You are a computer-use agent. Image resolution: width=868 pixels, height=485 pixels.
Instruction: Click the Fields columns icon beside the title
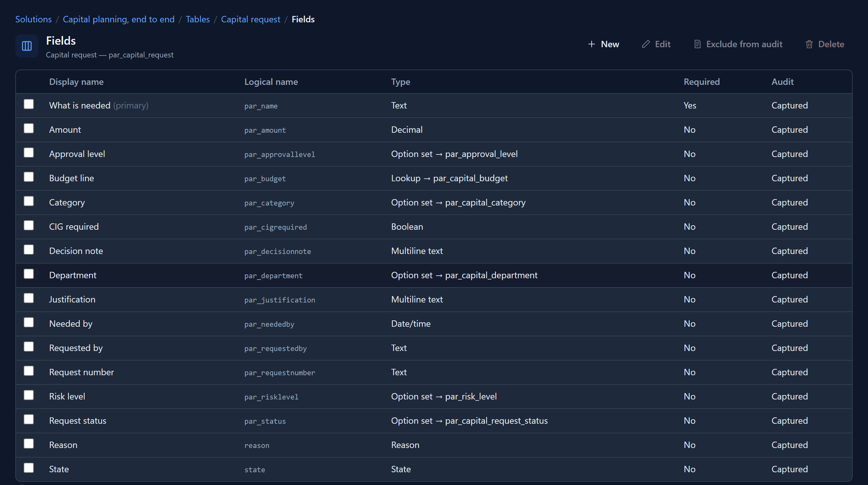(x=26, y=46)
